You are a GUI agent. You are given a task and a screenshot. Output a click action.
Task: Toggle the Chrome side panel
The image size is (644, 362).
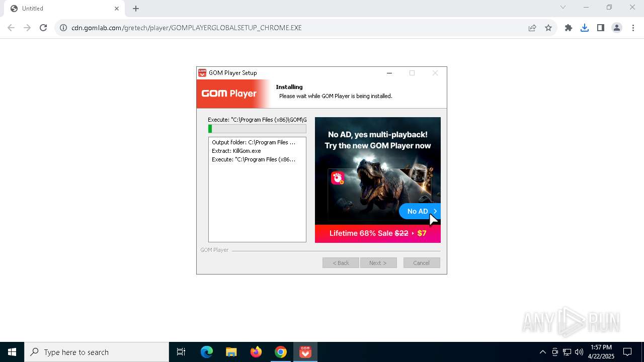601,28
